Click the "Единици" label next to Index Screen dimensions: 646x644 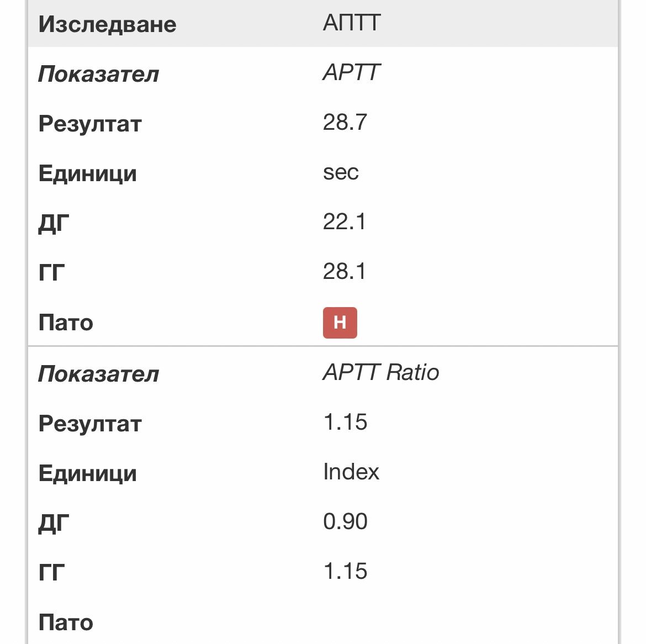[87, 473]
